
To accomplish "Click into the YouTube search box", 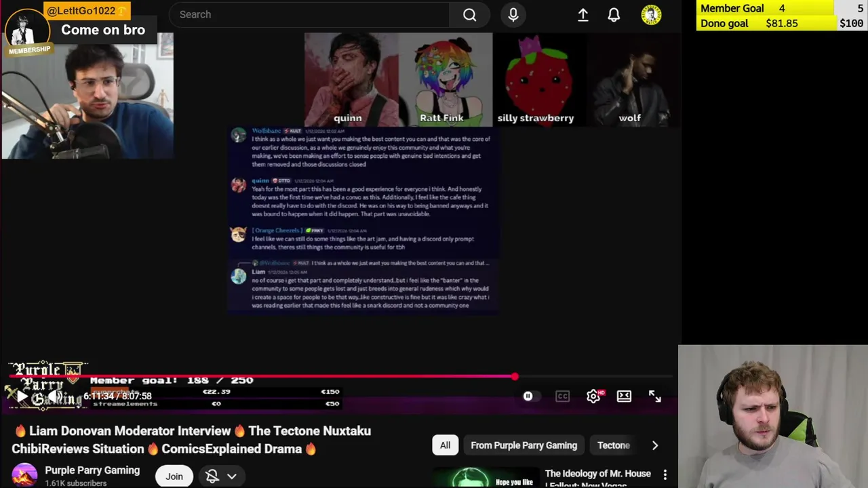I will point(309,14).
